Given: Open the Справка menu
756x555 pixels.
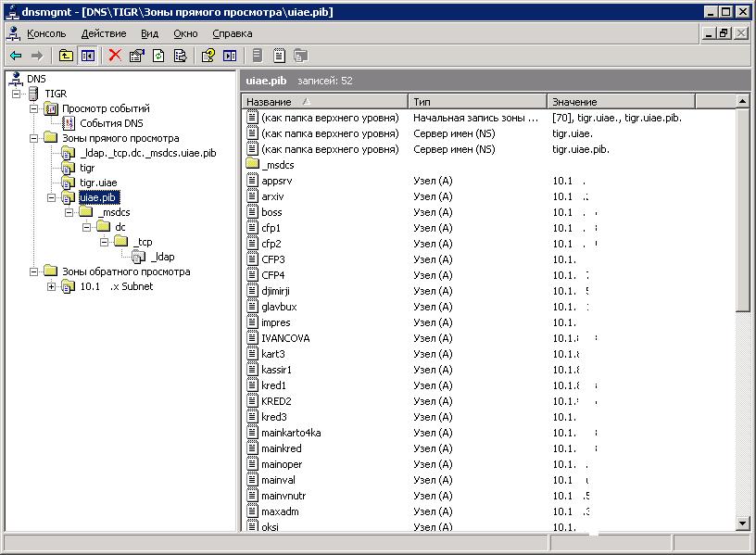Looking at the screenshot, I should tap(232, 33).
